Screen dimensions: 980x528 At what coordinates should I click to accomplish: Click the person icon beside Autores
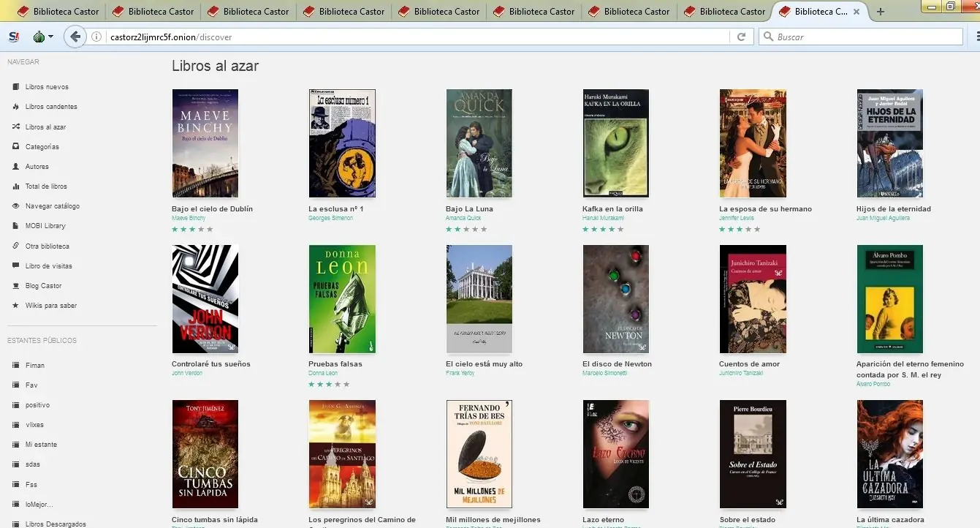tap(16, 167)
